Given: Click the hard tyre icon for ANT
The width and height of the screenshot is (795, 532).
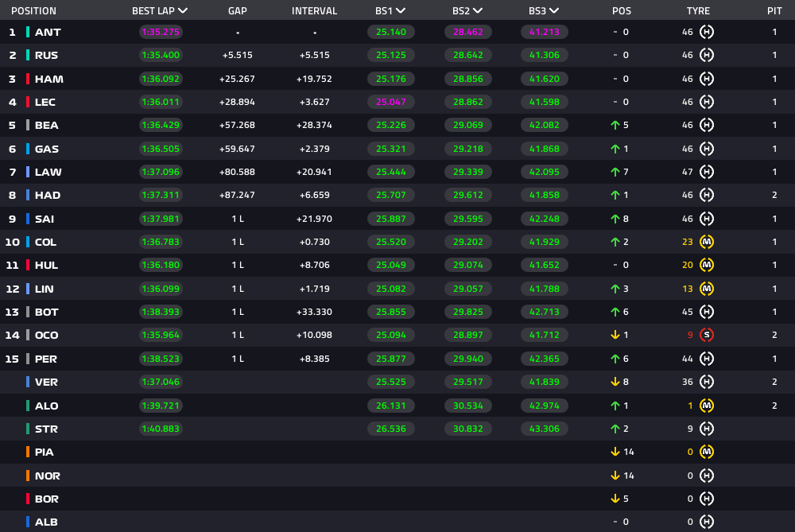Looking at the screenshot, I should pyautogui.click(x=707, y=33).
